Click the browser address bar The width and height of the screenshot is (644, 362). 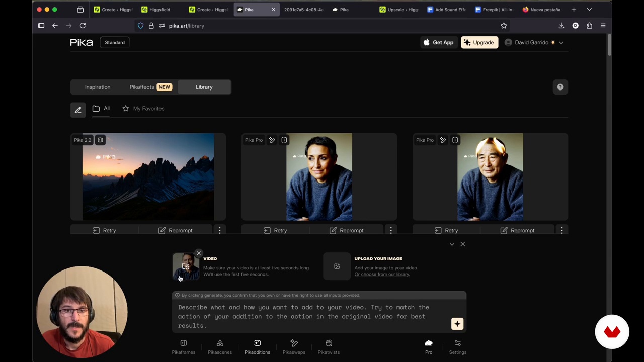click(322, 26)
